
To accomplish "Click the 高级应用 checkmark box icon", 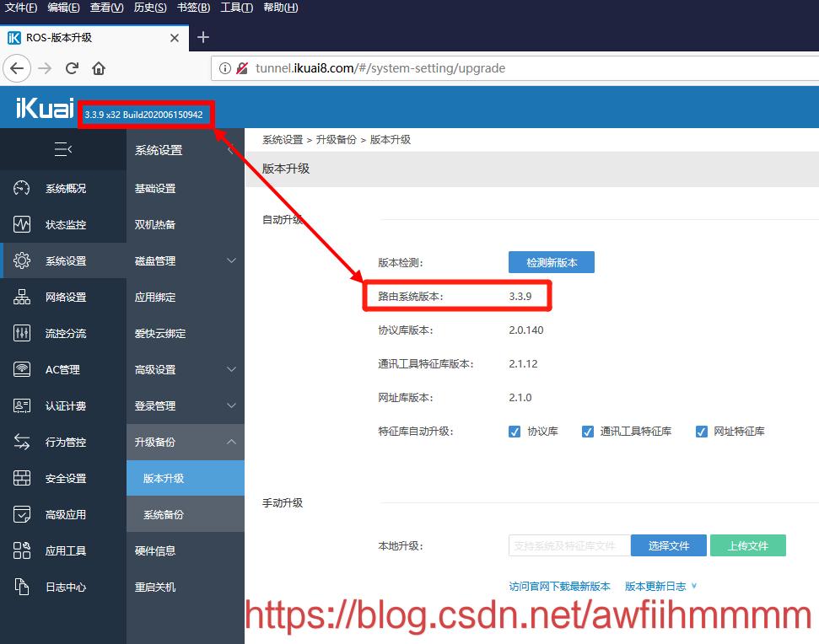I will [21, 514].
